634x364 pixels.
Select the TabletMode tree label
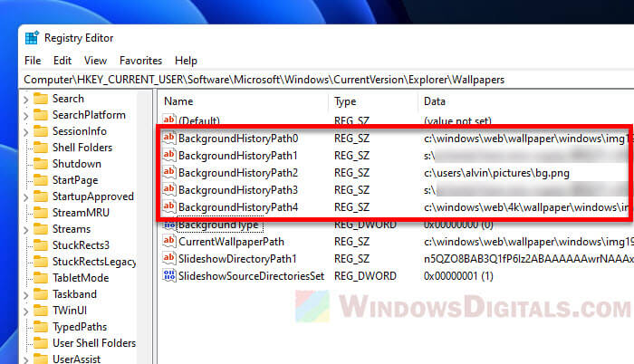(81, 278)
